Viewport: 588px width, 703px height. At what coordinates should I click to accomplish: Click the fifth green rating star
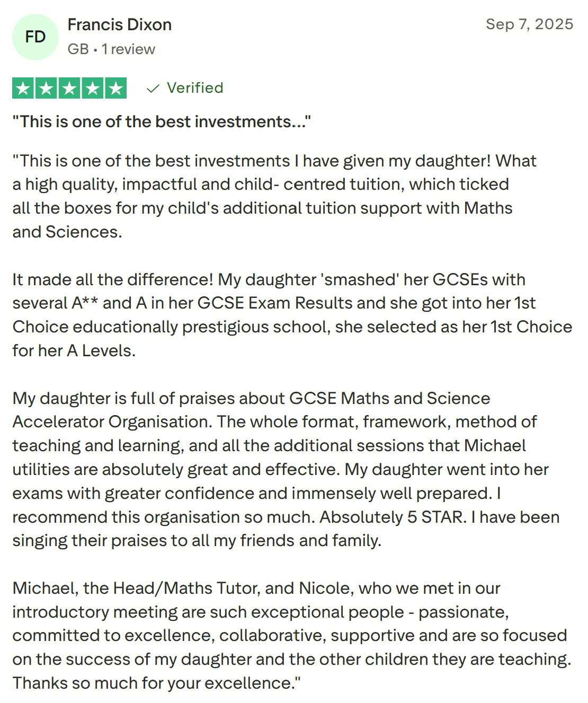(116, 89)
